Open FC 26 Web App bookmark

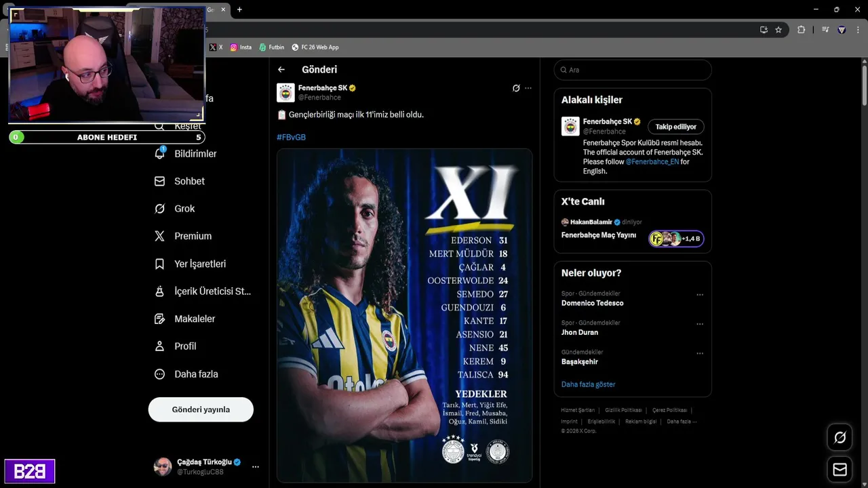pos(315,47)
